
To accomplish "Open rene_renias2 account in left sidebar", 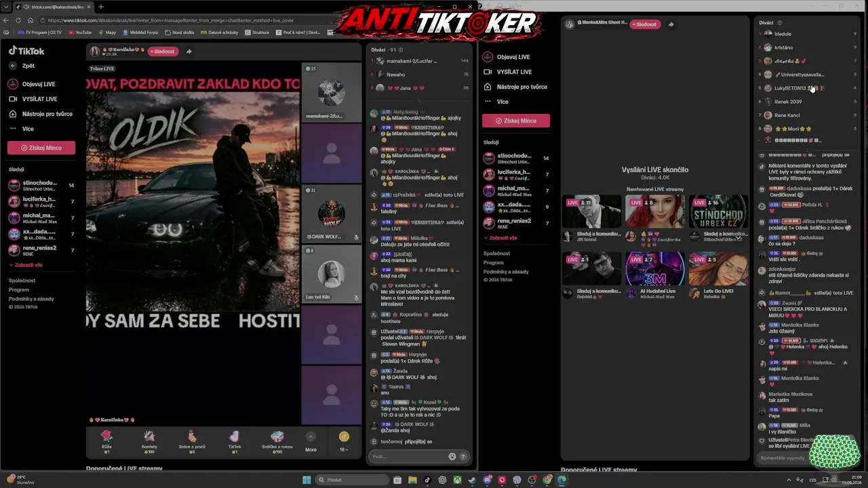I will (x=41, y=250).
